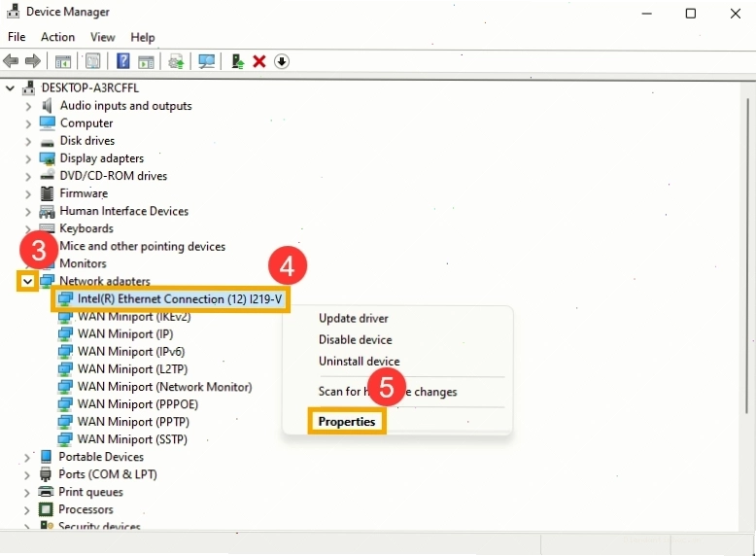
Task: Select WAN Miniport (PPPOE)
Action: (138, 404)
